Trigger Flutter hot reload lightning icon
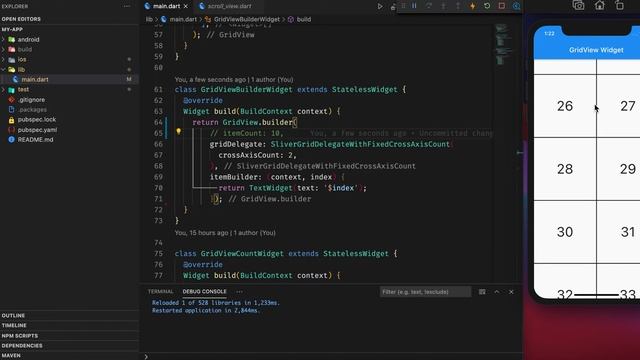This screenshot has height=360, width=640. (x=473, y=6)
